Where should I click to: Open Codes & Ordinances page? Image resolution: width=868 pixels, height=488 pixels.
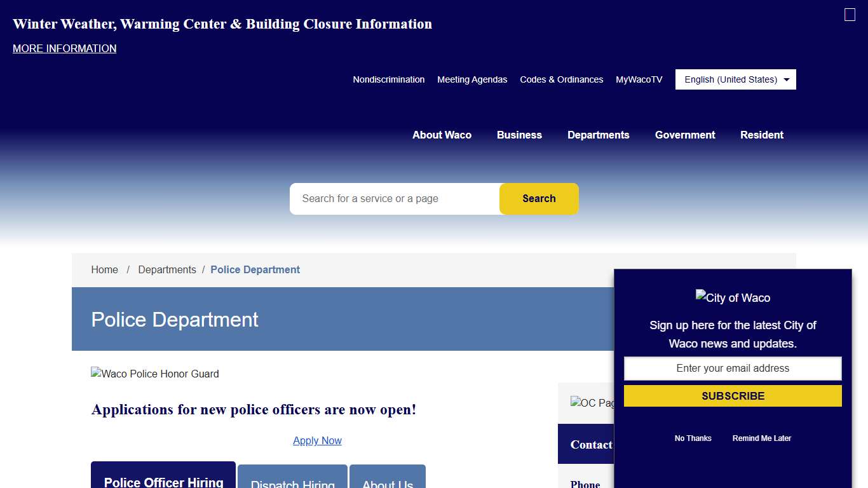tap(561, 79)
